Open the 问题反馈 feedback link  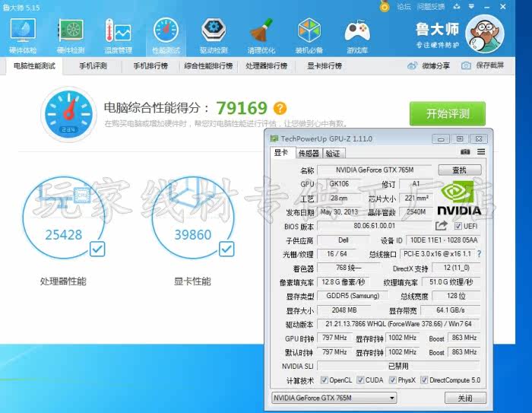[431, 6]
